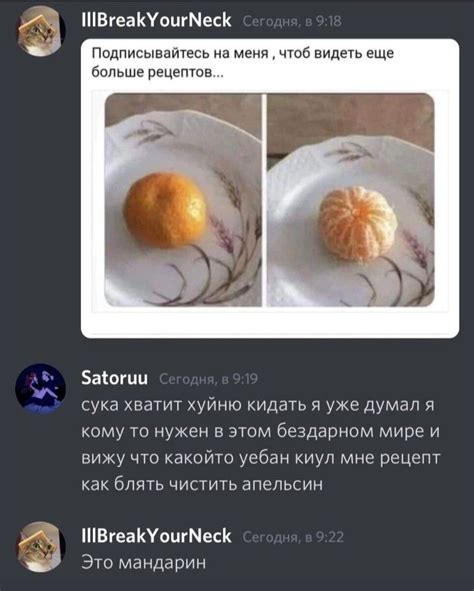The width and height of the screenshot is (474, 591).
Task: Click the Satoruu username
Action: coord(115,378)
